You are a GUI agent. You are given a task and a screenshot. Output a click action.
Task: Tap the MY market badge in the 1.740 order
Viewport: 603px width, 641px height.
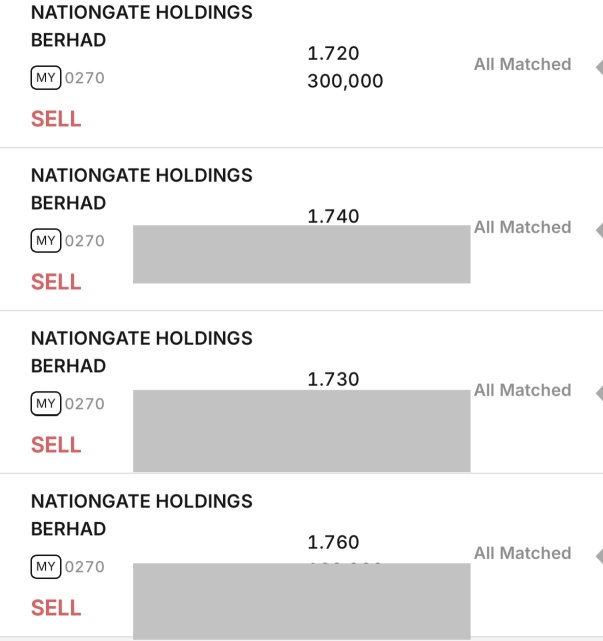pos(46,240)
